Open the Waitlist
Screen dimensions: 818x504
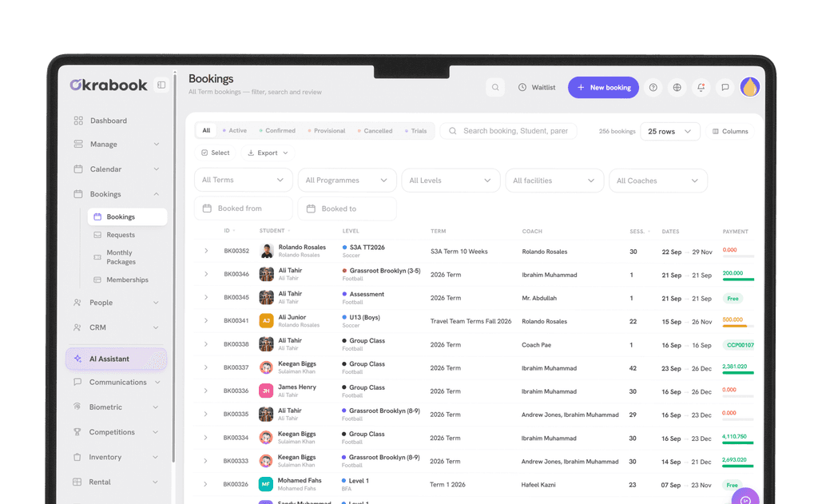tap(536, 88)
